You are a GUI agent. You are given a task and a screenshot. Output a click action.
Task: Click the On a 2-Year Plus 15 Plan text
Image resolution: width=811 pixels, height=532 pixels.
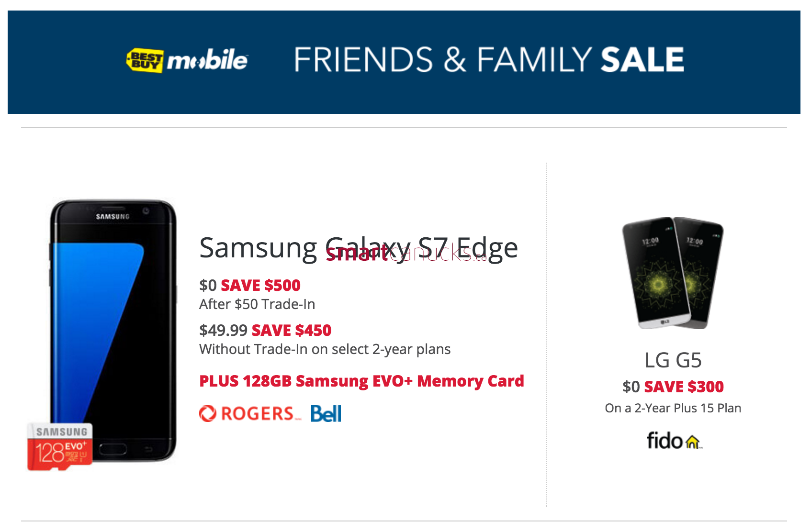pyautogui.click(x=673, y=408)
